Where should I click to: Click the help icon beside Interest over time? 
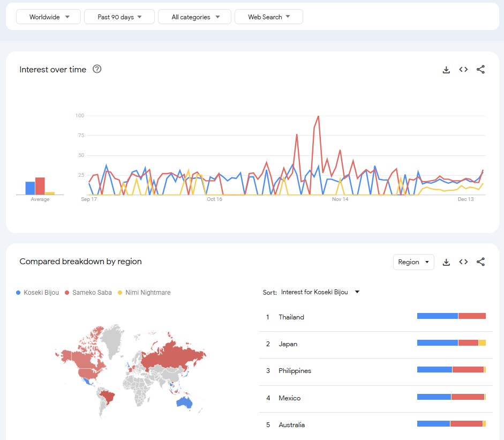tap(97, 69)
